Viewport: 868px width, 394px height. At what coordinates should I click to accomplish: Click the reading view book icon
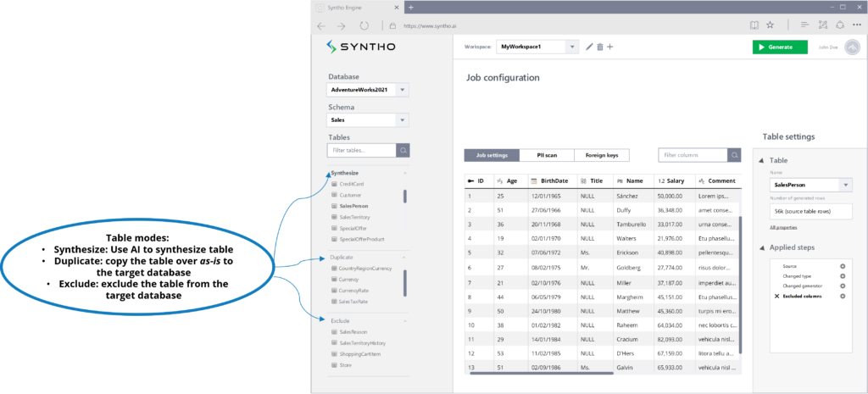[754, 25]
